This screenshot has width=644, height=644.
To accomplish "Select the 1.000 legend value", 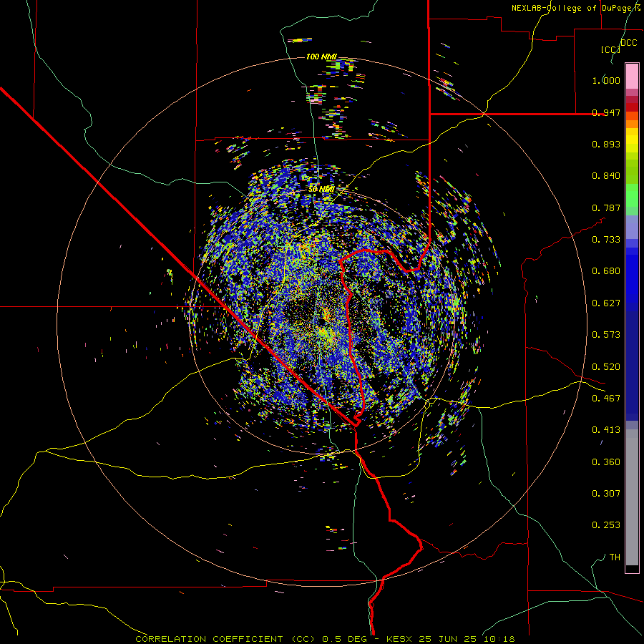I will click(x=606, y=80).
